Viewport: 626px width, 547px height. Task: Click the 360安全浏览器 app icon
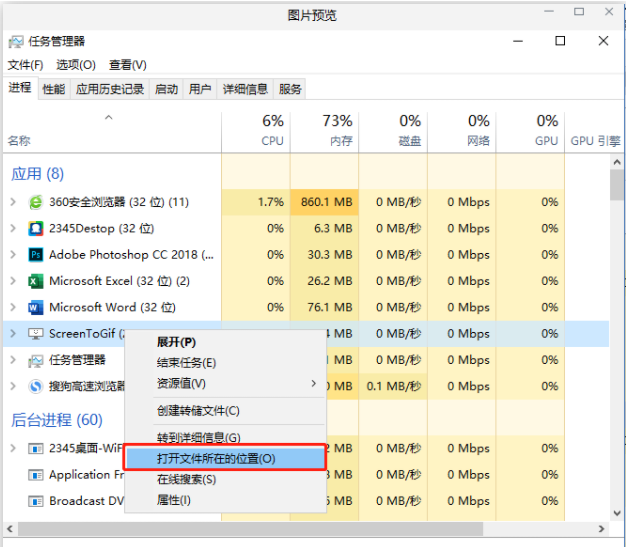[x=36, y=202]
